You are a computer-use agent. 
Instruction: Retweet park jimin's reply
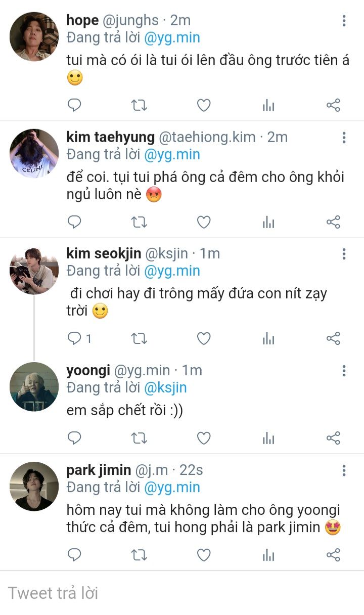(139, 555)
